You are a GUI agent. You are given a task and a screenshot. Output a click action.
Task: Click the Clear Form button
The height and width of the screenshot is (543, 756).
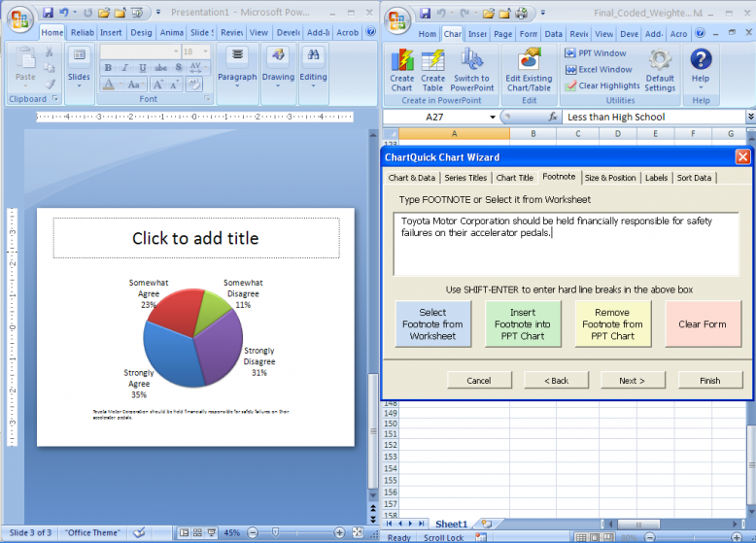point(703,323)
